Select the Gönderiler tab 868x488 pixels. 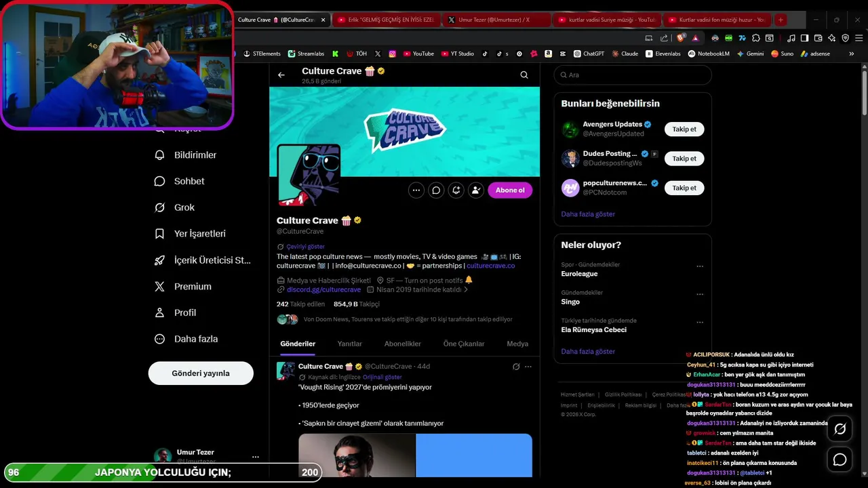click(x=298, y=344)
